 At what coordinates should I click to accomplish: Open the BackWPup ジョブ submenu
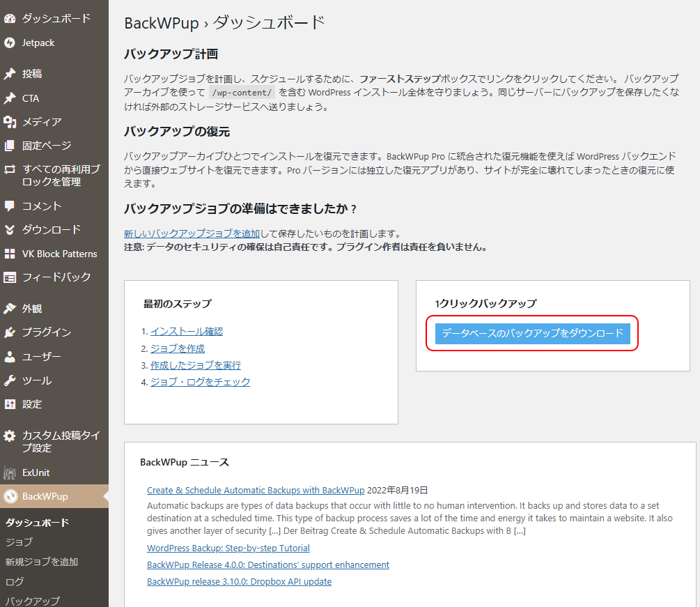click(19, 541)
